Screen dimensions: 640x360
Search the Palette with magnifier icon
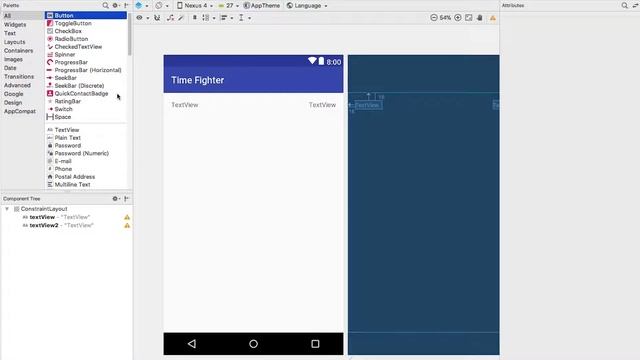point(105,5)
